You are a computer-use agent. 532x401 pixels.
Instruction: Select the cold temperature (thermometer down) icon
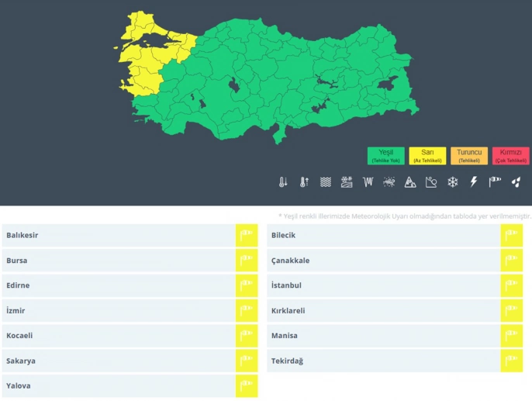(x=283, y=182)
